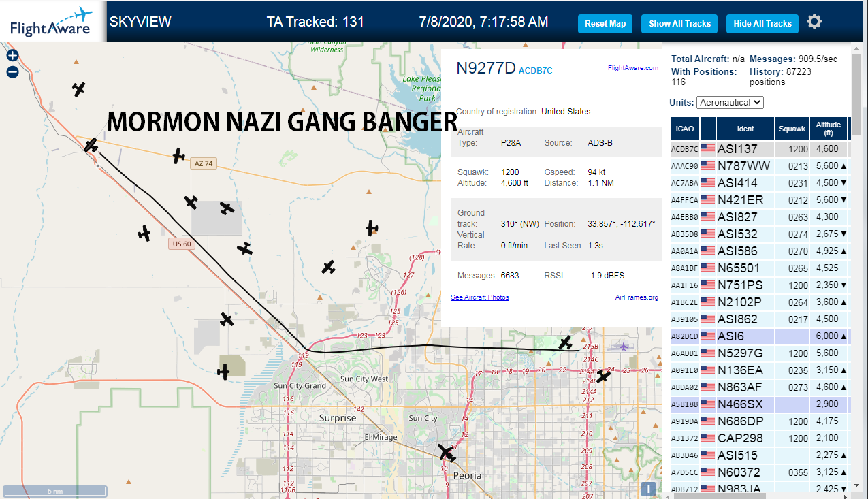Select the aircraft icon beside the AZ 74 label
This screenshot has width=868, height=499.
(178, 156)
